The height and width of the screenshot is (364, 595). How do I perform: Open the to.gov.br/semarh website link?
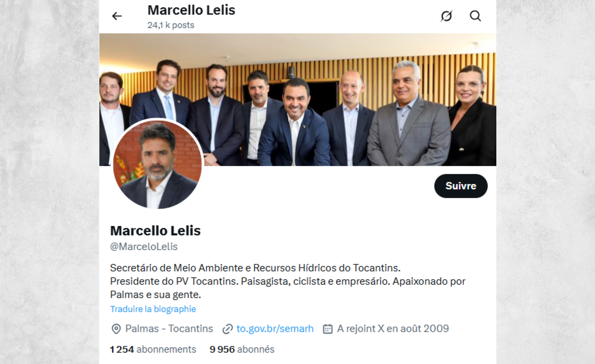coord(275,329)
